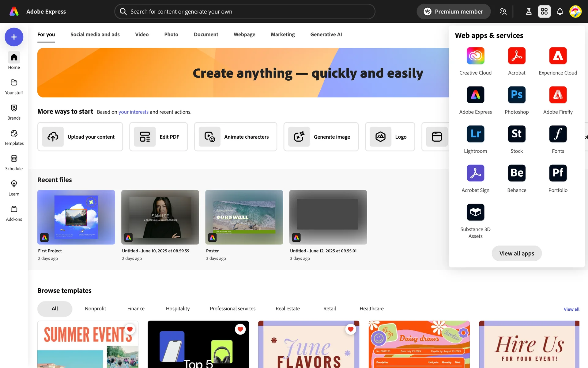Toggle favorite heart on June Flavors template
Image resolution: width=588 pixels, height=368 pixels.
(x=351, y=329)
